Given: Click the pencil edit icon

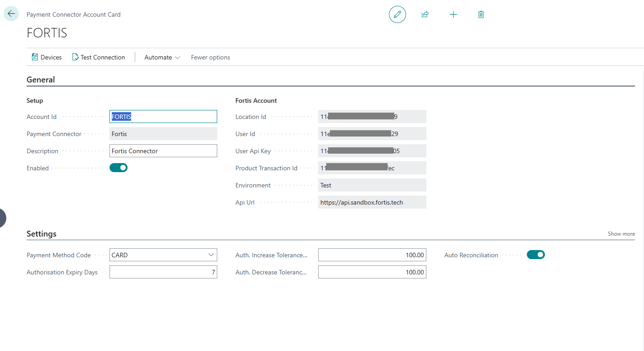Looking at the screenshot, I should tap(397, 14).
